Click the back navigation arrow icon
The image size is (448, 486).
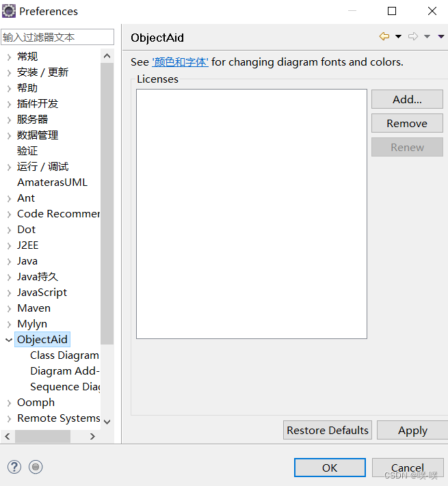[x=384, y=36]
